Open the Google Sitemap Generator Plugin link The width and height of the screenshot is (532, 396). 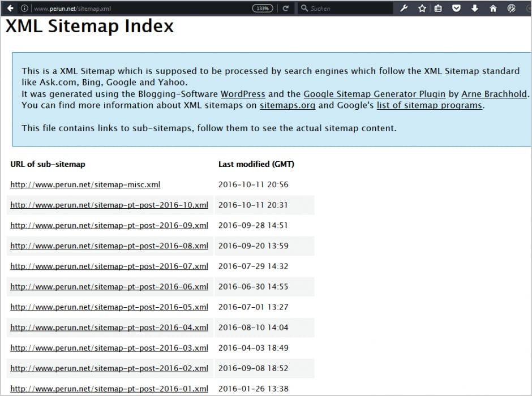pos(374,94)
